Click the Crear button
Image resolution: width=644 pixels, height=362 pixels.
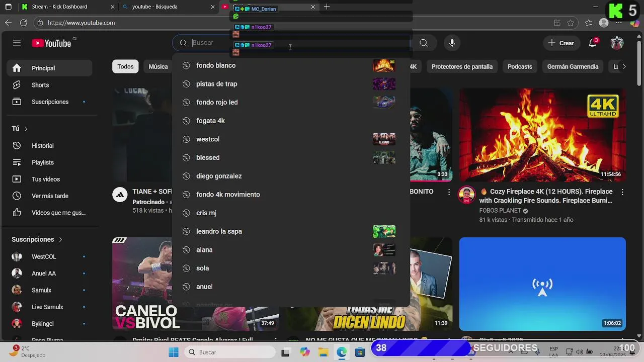coord(561,43)
